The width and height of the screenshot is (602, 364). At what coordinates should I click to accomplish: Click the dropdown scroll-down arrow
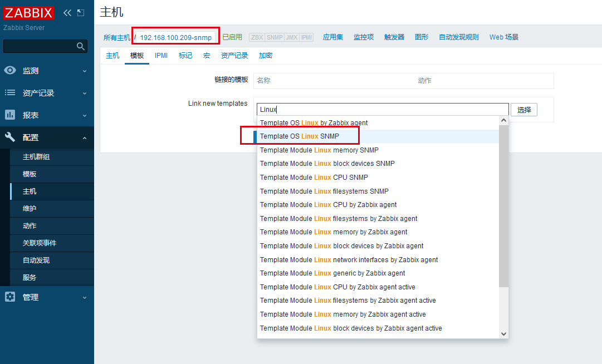503,333
